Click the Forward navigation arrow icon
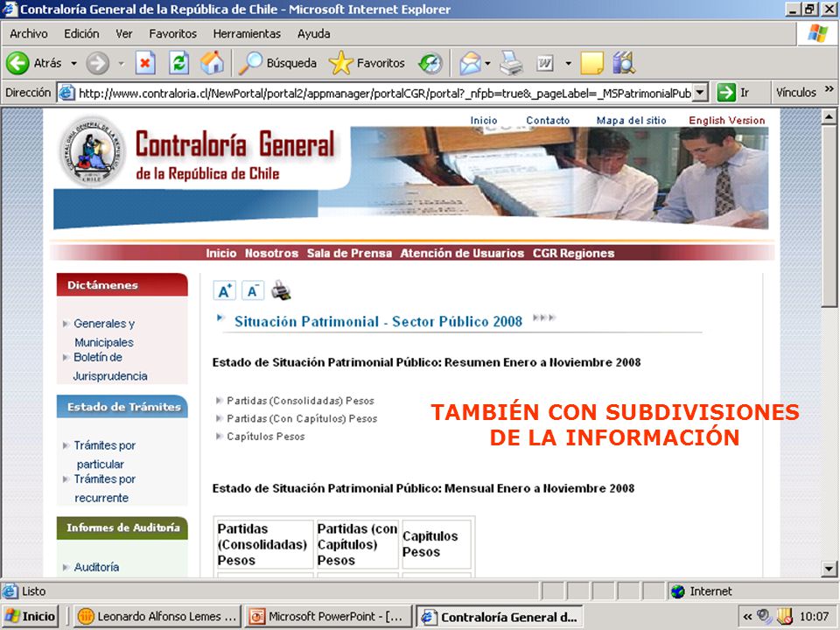 tap(97, 63)
